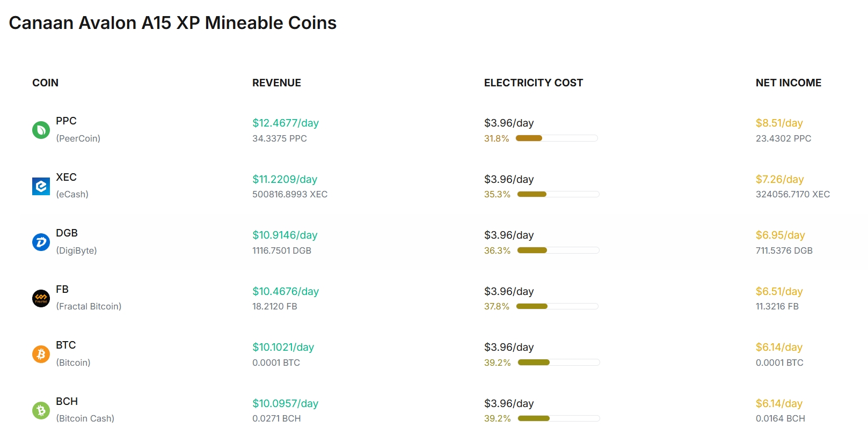Viewport: 868px width, 443px height.
Task: Click the Canaan Avalon A15 XP Mineable Coins heading
Action: point(173,23)
